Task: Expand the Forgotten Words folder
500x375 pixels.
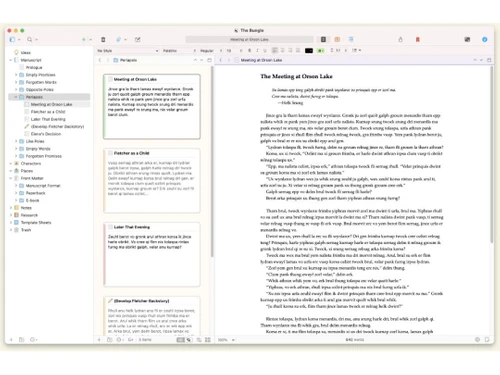Action: pyautogui.click(x=16, y=82)
